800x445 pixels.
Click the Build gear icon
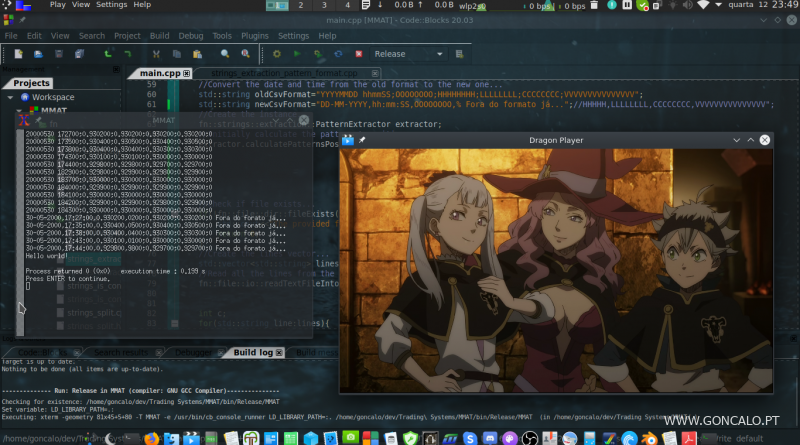click(277, 54)
